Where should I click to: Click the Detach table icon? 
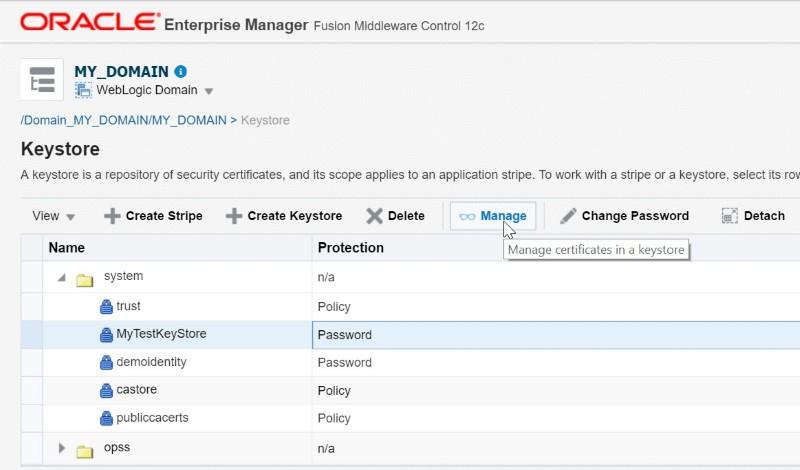[730, 216]
